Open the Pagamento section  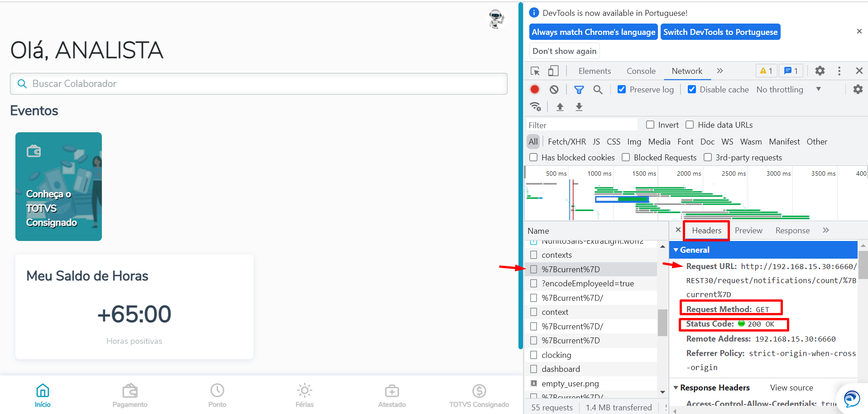coord(130,395)
